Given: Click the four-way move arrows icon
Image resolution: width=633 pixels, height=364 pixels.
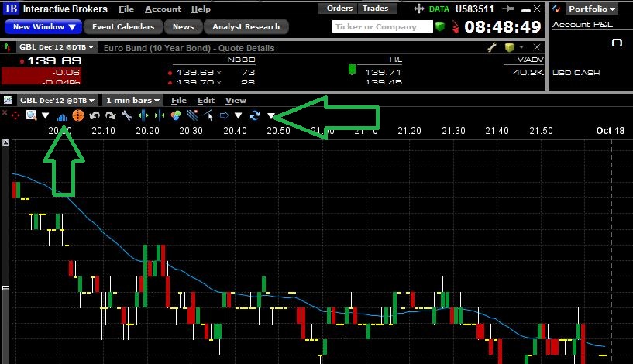Looking at the screenshot, I should coord(419,9).
